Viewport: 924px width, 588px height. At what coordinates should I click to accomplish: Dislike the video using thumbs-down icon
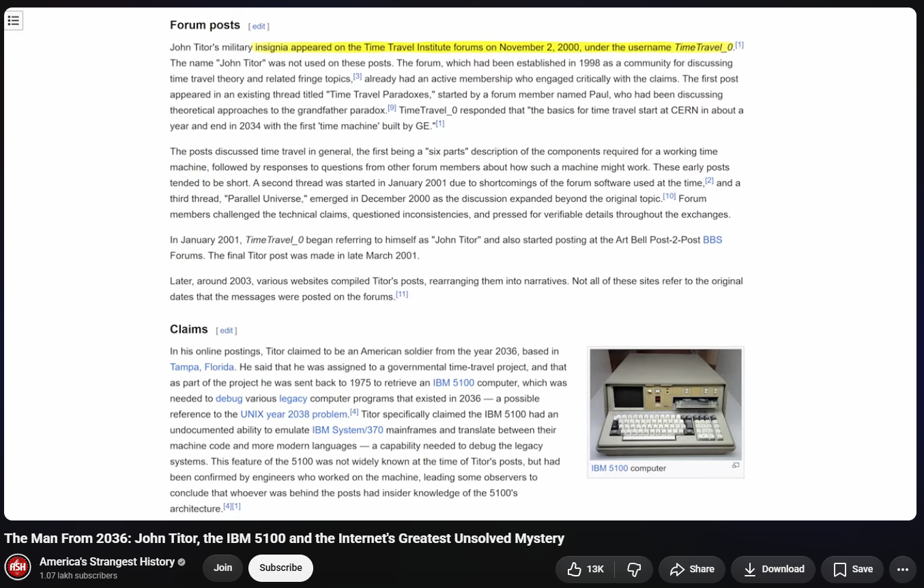click(634, 569)
